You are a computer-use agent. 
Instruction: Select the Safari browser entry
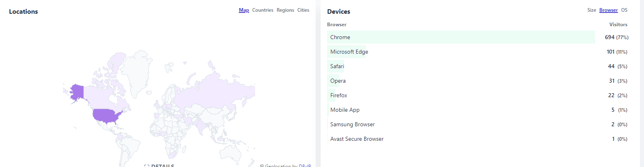coord(478,66)
